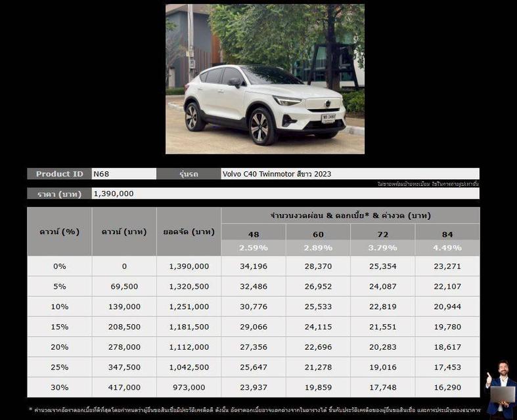Viewport: 517px width, 420px height.
Task: Click the 5% down payment row label
Action: click(x=59, y=287)
